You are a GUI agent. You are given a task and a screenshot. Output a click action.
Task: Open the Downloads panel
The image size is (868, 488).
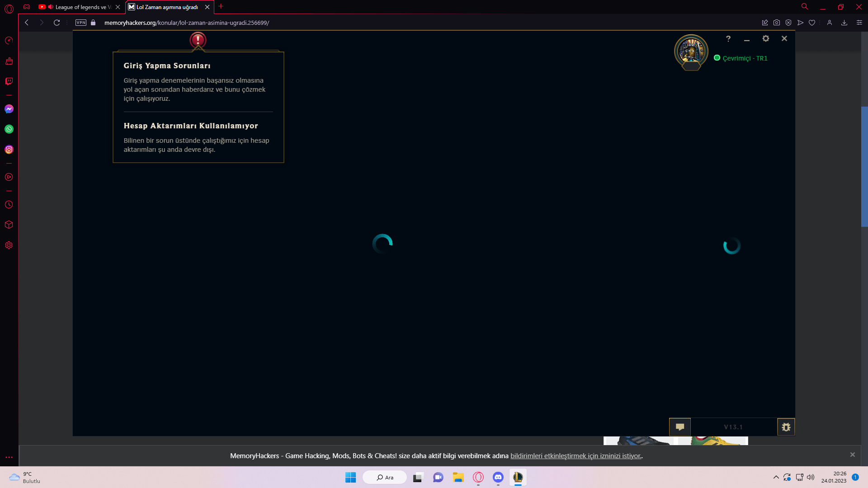[844, 23]
